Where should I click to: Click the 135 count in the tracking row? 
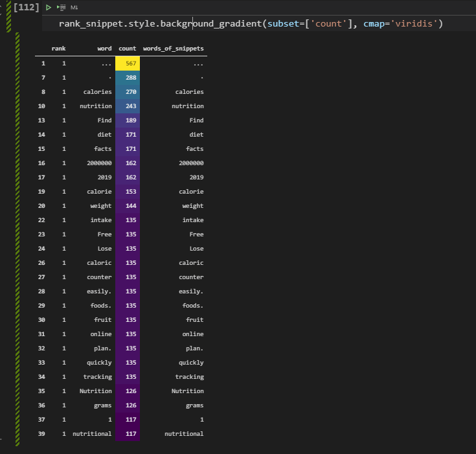coord(128,377)
